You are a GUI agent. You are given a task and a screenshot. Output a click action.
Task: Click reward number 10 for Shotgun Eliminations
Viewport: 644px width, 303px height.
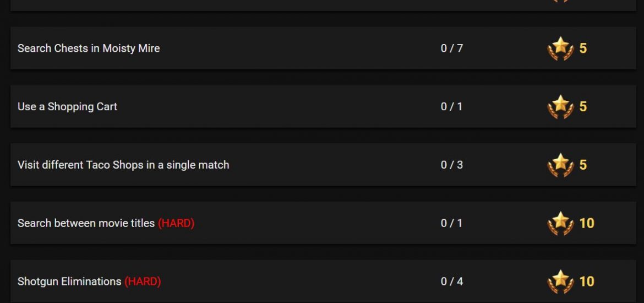click(587, 282)
